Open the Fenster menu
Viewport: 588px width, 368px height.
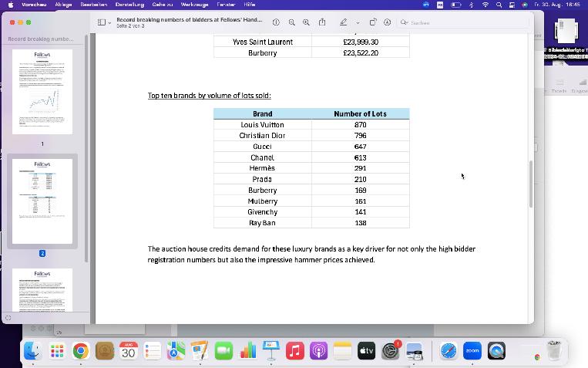pos(226,5)
